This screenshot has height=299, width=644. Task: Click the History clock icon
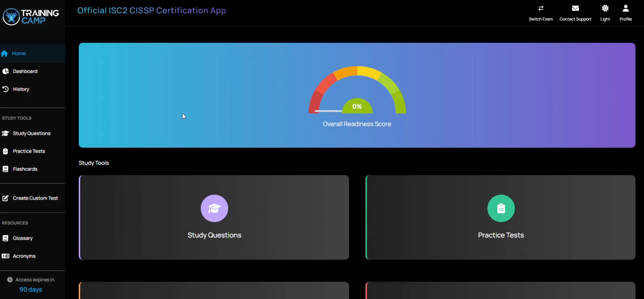click(x=6, y=89)
